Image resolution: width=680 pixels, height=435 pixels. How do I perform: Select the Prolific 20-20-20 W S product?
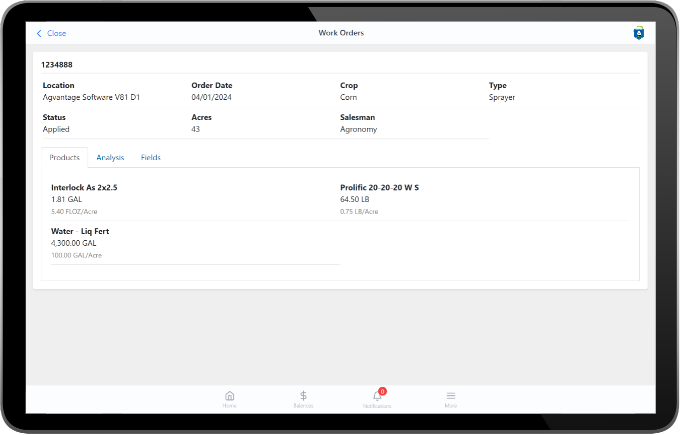[379, 187]
